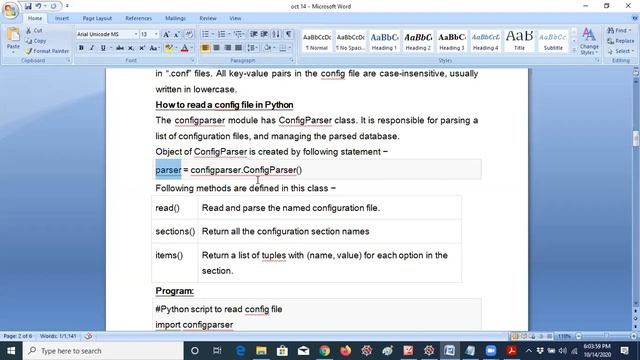This screenshot has width=640, height=360.
Task: Apply strikethrough to text
Action: click(120, 48)
